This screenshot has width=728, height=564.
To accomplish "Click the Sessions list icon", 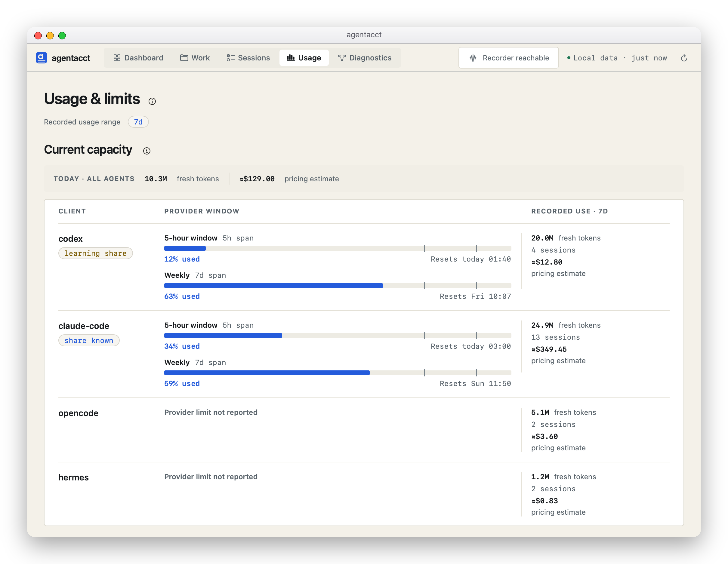I will (x=231, y=58).
